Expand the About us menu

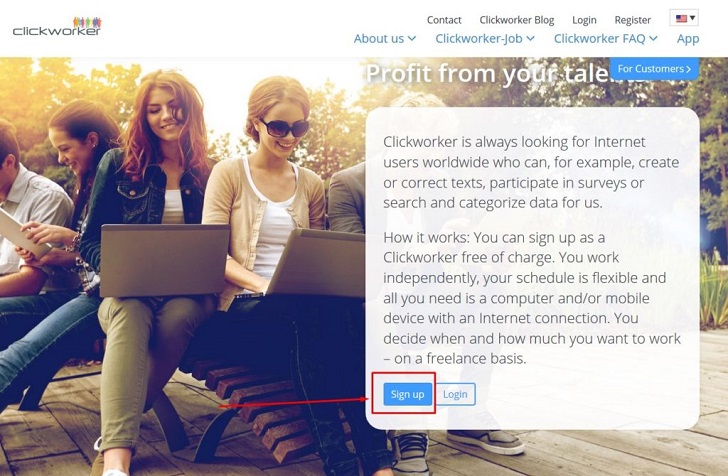[384, 39]
